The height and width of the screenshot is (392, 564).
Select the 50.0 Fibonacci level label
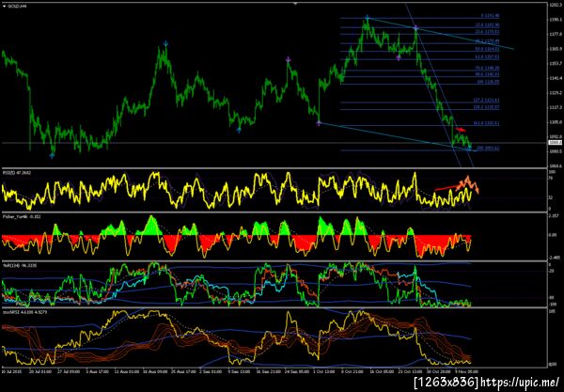(487, 49)
